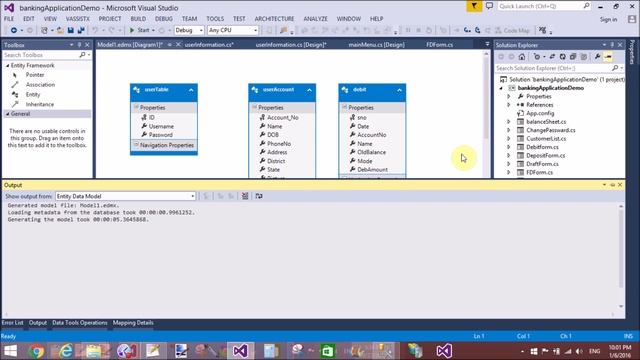Select DepositForm.cs in Solution Explorer
The height and width of the screenshot is (360, 640).
(545, 156)
